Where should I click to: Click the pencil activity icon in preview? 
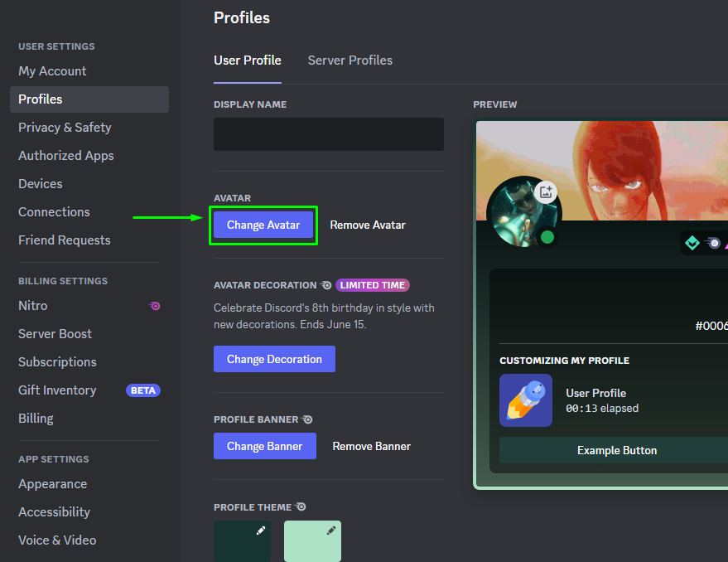click(526, 400)
